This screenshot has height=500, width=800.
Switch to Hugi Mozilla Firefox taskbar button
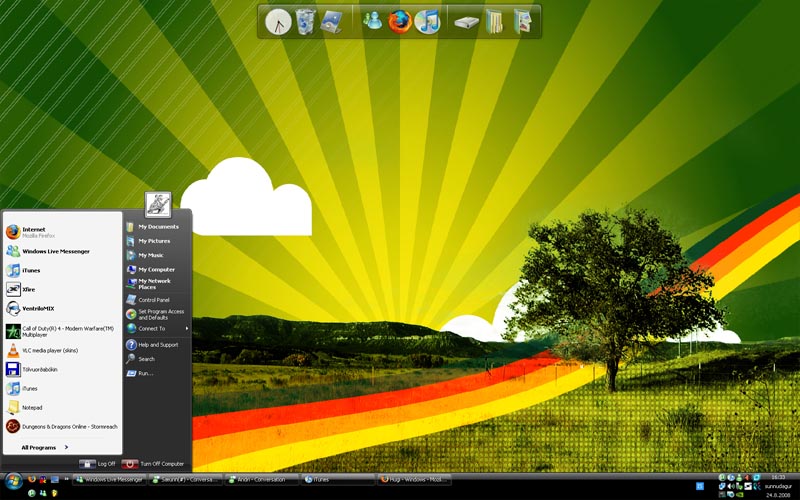pyautogui.click(x=415, y=480)
